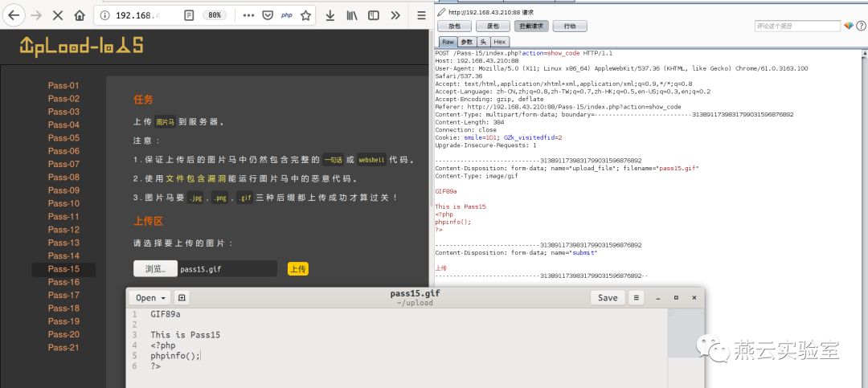Open Firefox home page icon
This screenshot has height=388, width=868.
80,15
